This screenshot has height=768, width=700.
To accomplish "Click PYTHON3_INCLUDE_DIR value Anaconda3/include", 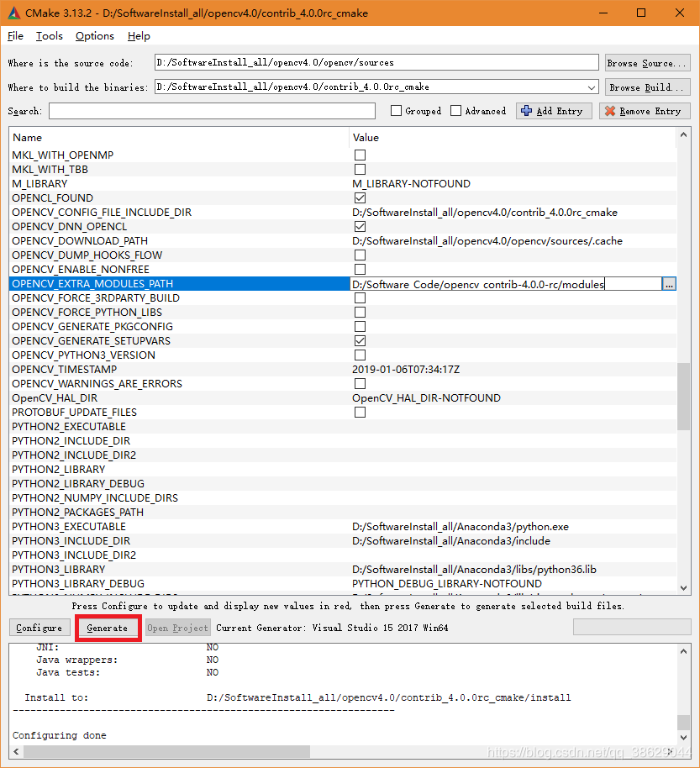I will point(451,541).
